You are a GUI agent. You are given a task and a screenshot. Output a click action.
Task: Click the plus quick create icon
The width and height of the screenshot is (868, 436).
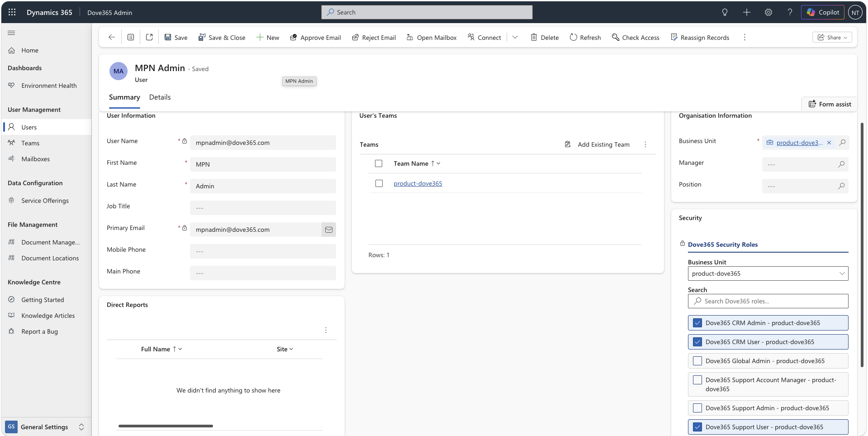click(x=746, y=12)
